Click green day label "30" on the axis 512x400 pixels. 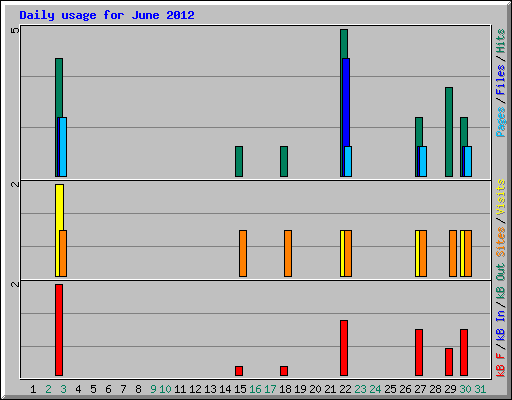(465, 389)
